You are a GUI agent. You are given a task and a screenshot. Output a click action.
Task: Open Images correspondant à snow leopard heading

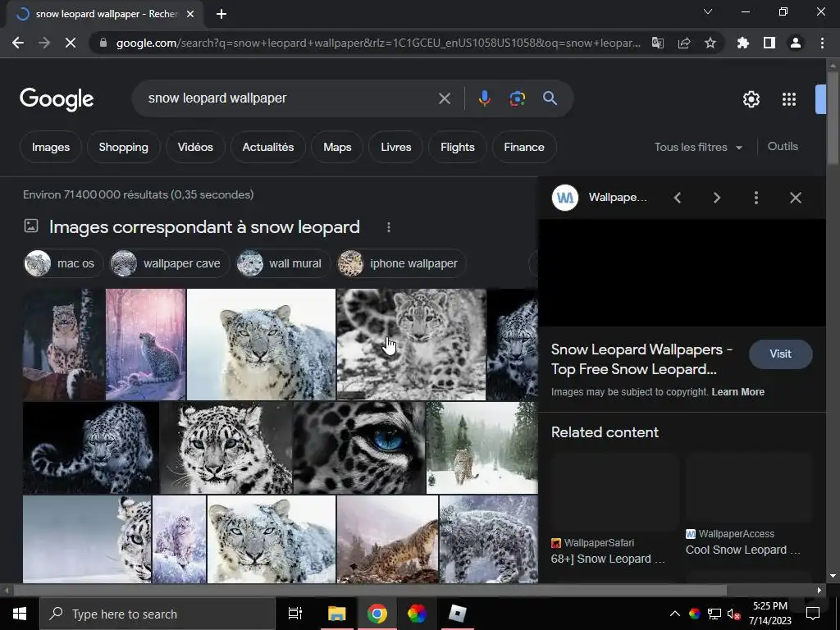[204, 227]
